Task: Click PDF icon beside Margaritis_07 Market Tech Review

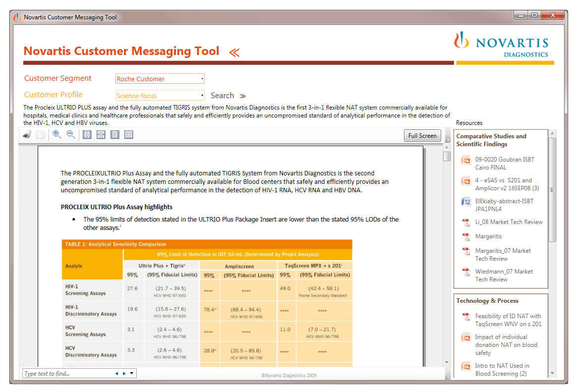Action: (x=466, y=252)
